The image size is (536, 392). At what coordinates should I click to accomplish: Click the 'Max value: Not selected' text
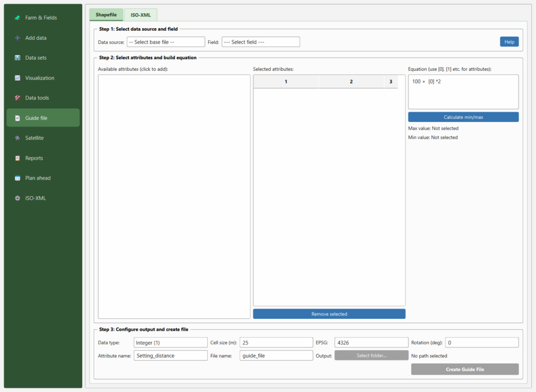433,129
